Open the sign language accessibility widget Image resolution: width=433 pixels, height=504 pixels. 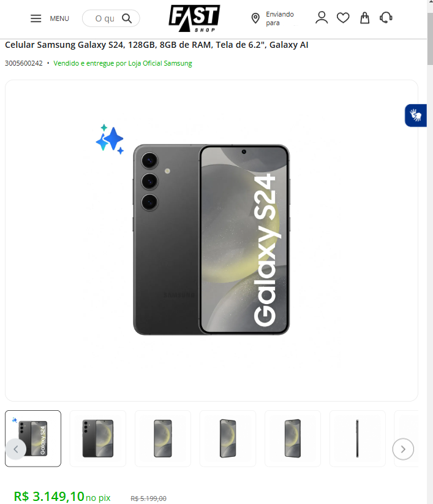click(416, 115)
